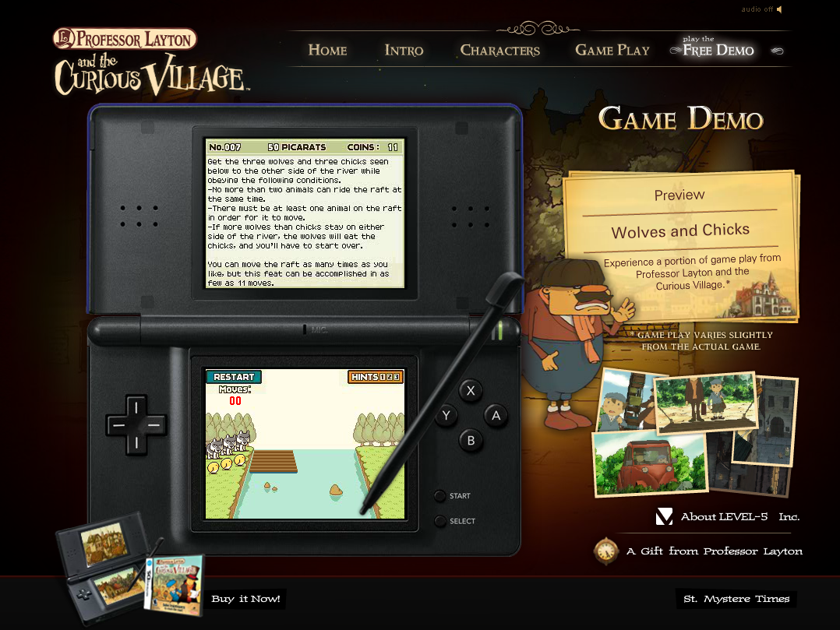
Task: Go to the Characters section
Action: 499,51
